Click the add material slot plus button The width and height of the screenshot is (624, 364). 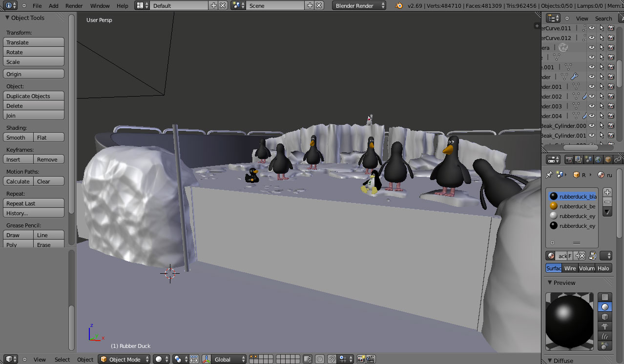(x=607, y=192)
